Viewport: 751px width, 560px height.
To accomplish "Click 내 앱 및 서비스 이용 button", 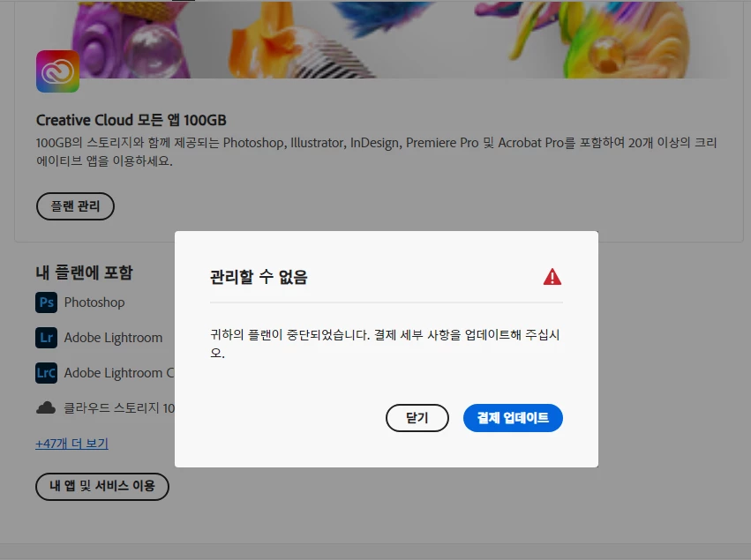I will point(102,486).
